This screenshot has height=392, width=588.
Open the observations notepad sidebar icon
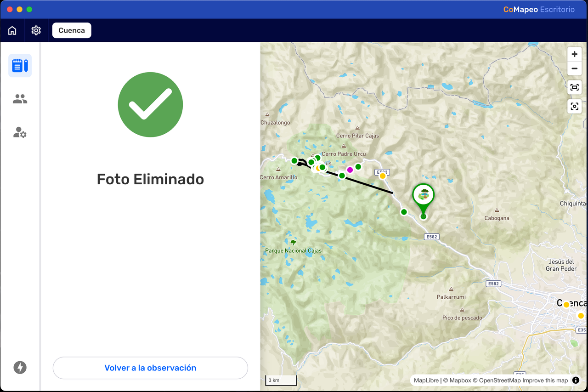(x=20, y=65)
